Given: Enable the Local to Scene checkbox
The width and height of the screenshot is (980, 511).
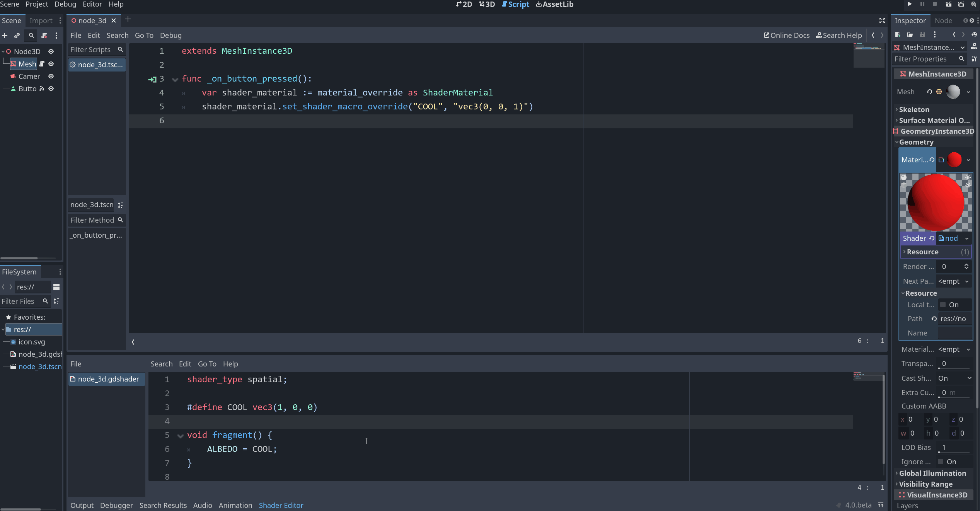Looking at the screenshot, I should 943,305.
